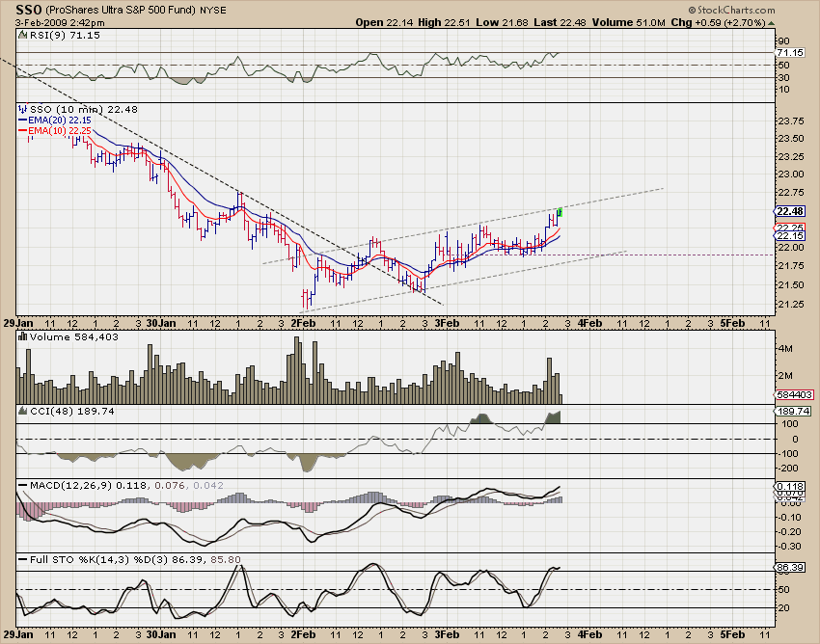Click 5Feb date on bottom chart axis
The height and width of the screenshot is (644, 820).
732,634
